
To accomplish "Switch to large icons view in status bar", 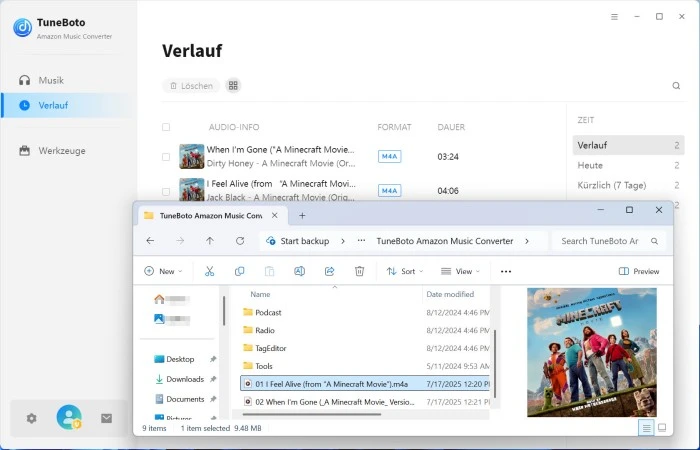I will tap(662, 428).
